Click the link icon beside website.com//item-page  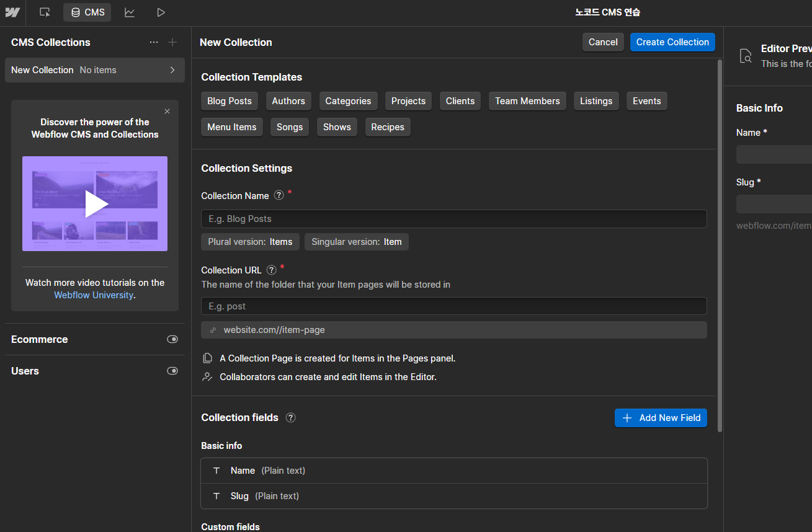(213, 330)
